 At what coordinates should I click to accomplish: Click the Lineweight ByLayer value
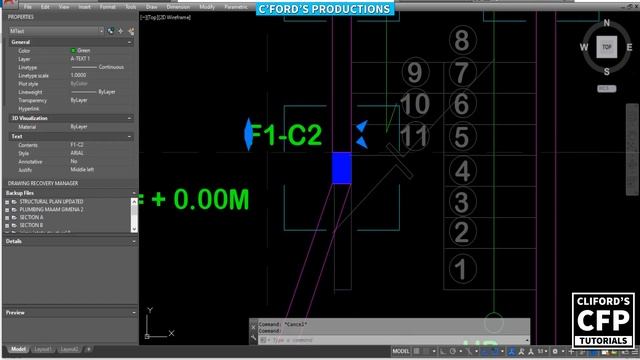(x=93, y=92)
